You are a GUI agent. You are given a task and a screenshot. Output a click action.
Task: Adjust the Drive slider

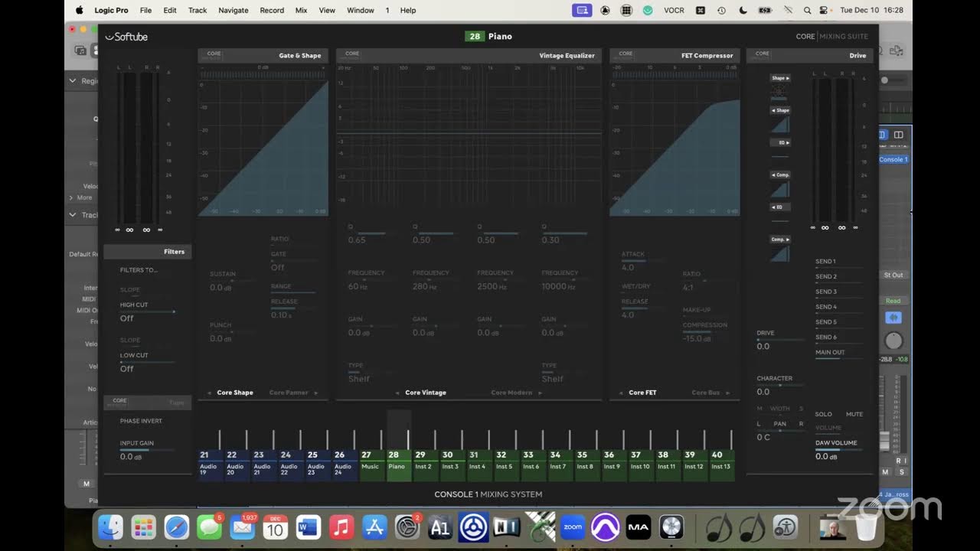coord(781,340)
